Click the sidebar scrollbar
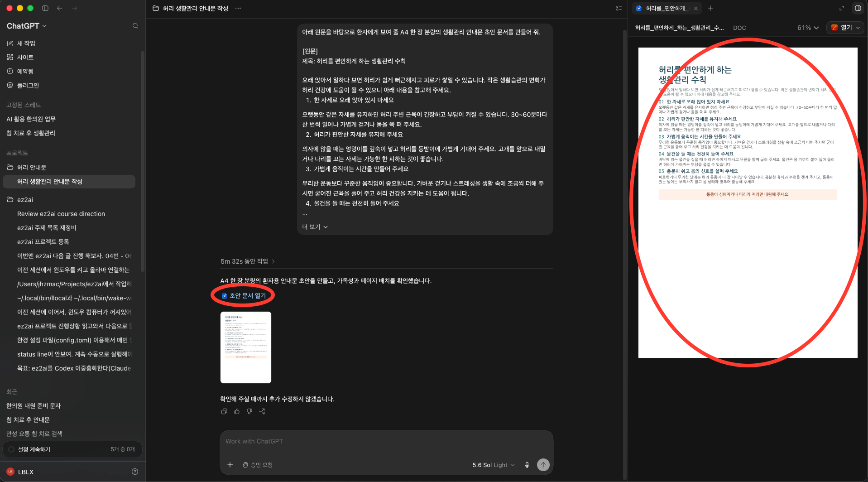Viewport: 868px width, 482px height. [142, 161]
